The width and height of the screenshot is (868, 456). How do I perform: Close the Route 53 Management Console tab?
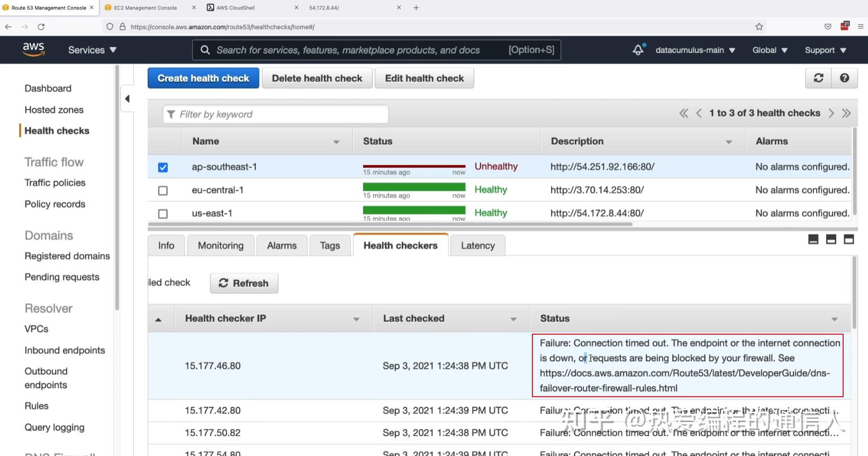(x=92, y=7)
